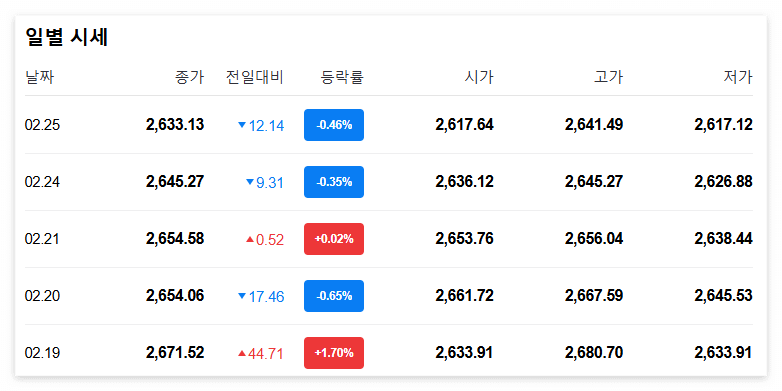Click the date 02.21

pyautogui.click(x=42, y=239)
